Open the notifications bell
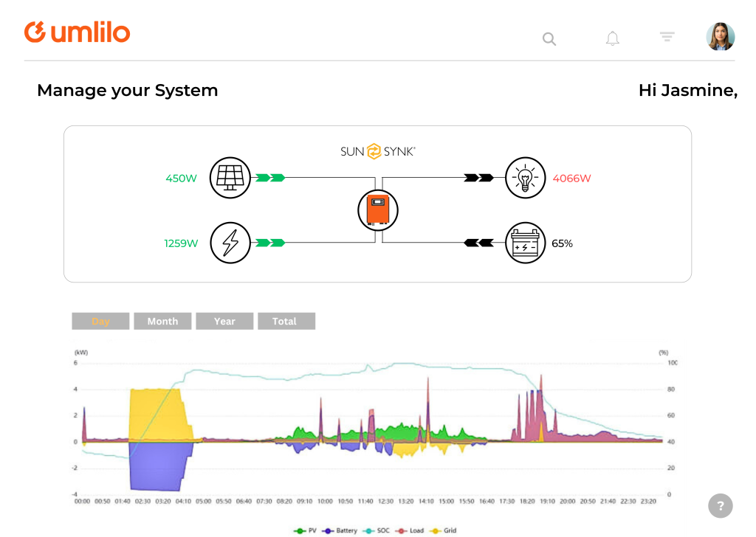The height and width of the screenshot is (537, 756). (x=612, y=39)
